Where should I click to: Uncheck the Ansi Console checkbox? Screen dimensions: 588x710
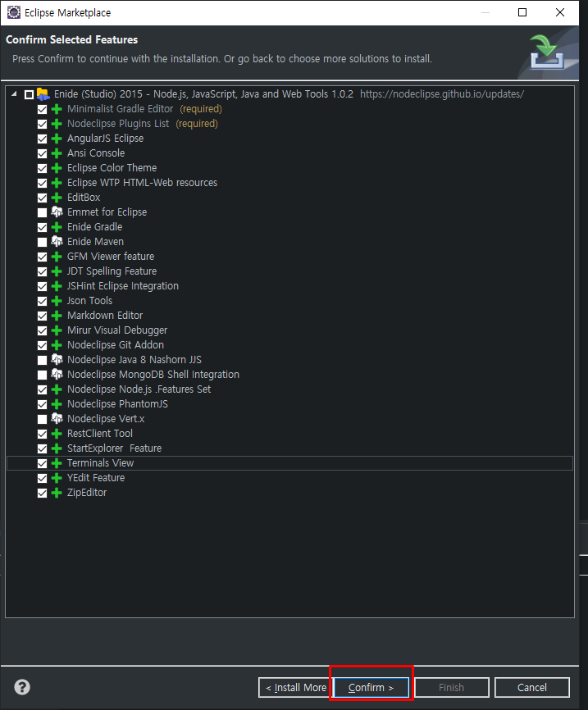click(42, 153)
